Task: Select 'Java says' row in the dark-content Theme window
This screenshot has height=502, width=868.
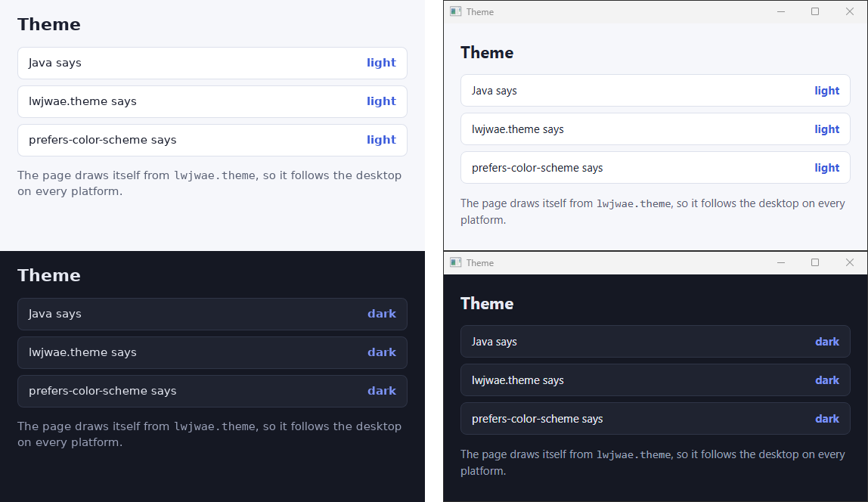Action: pyautogui.click(x=656, y=342)
